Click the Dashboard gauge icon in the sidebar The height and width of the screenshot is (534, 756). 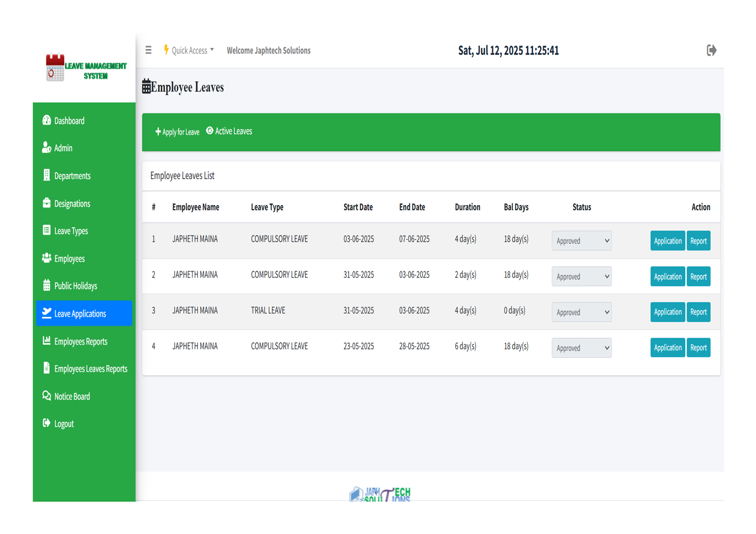tap(47, 120)
